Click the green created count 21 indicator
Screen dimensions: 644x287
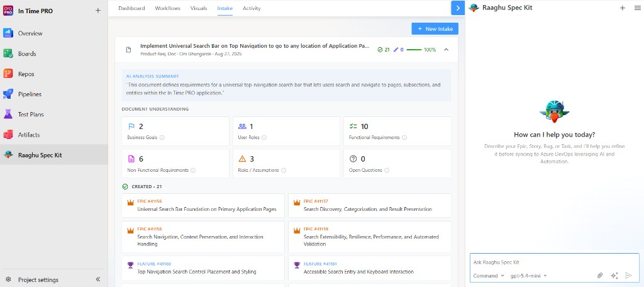pyautogui.click(x=383, y=50)
